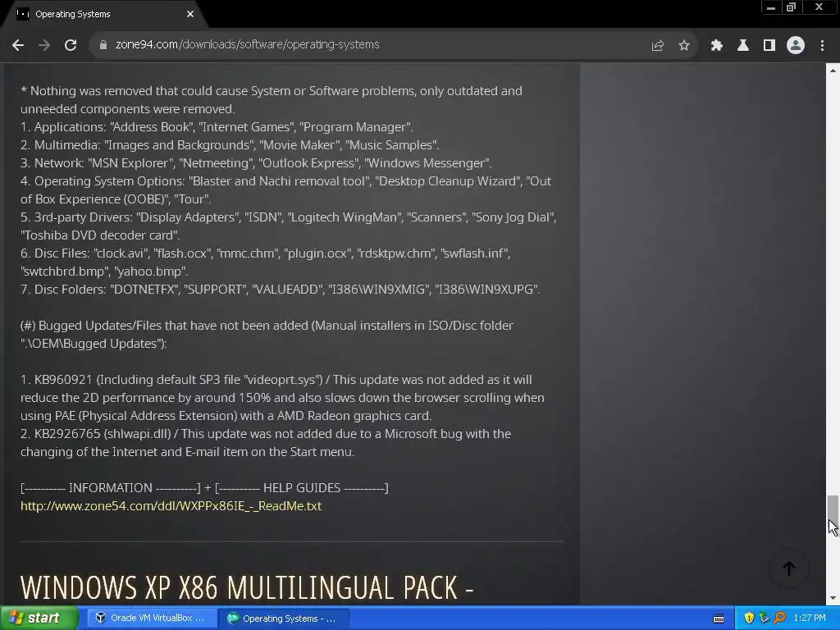Open the Windows Security Alerts shield icon
The width and height of the screenshot is (840, 630).
749,619
